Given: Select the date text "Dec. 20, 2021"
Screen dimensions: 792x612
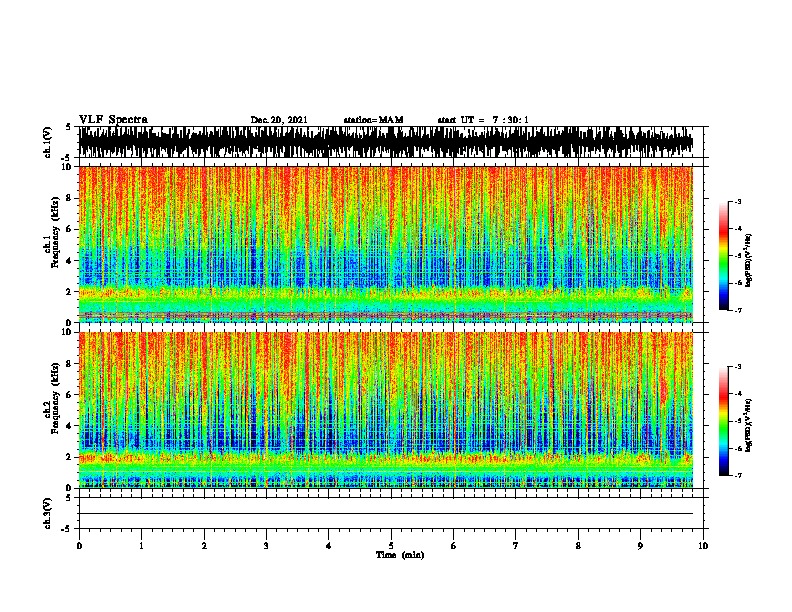Looking at the screenshot, I should [279, 120].
